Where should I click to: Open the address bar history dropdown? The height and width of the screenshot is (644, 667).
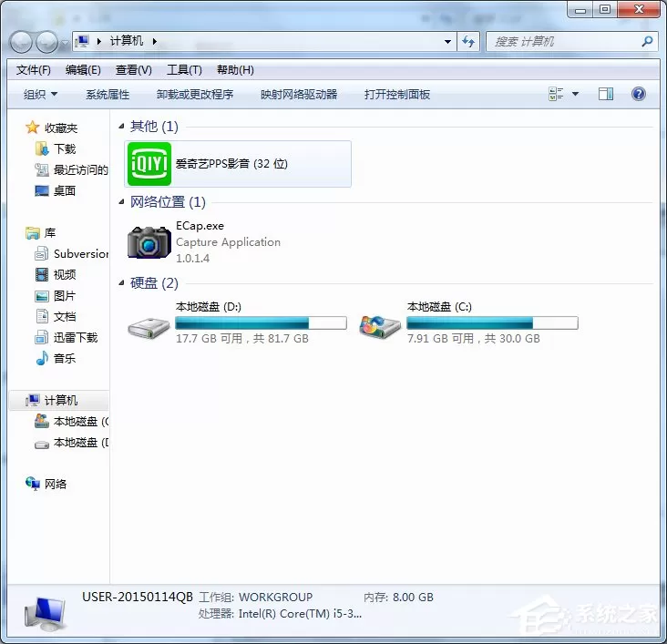[x=447, y=41]
